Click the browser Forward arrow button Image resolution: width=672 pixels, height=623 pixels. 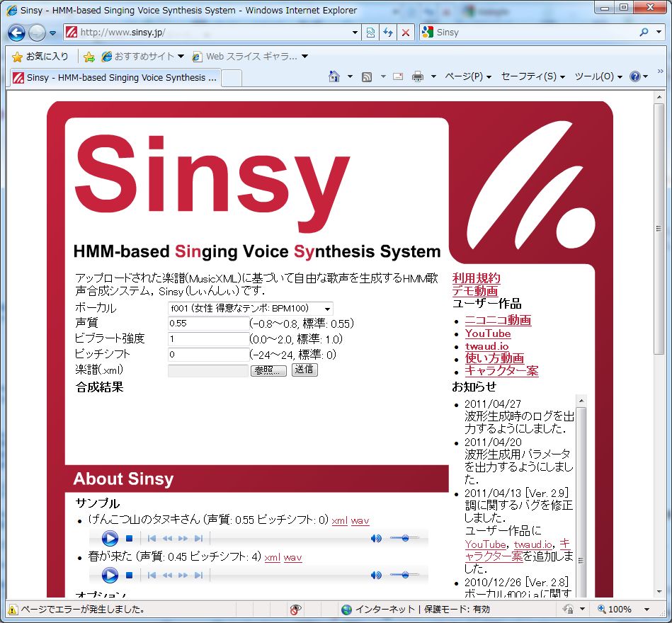38,33
